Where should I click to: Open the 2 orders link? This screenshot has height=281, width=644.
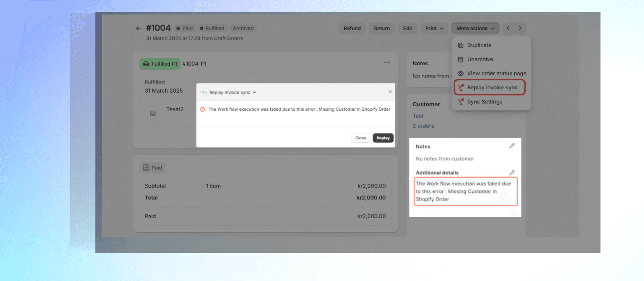(x=423, y=126)
